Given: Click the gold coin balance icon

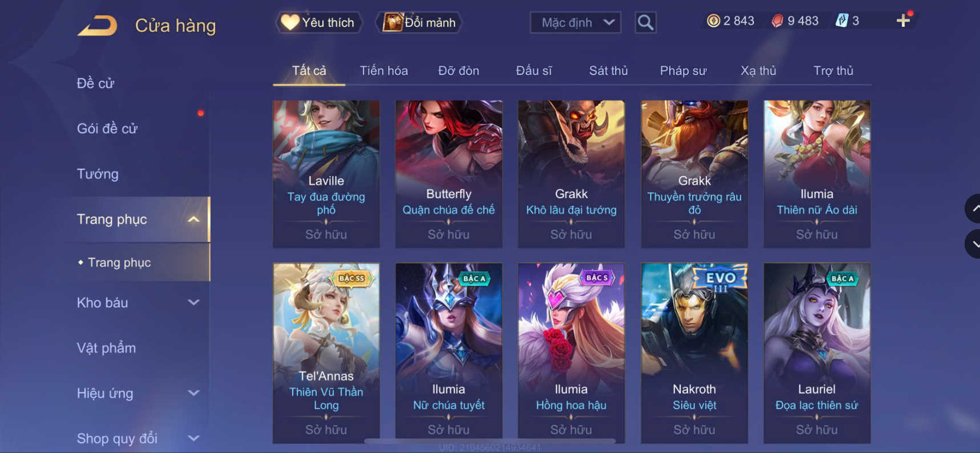Looking at the screenshot, I should point(713,21).
